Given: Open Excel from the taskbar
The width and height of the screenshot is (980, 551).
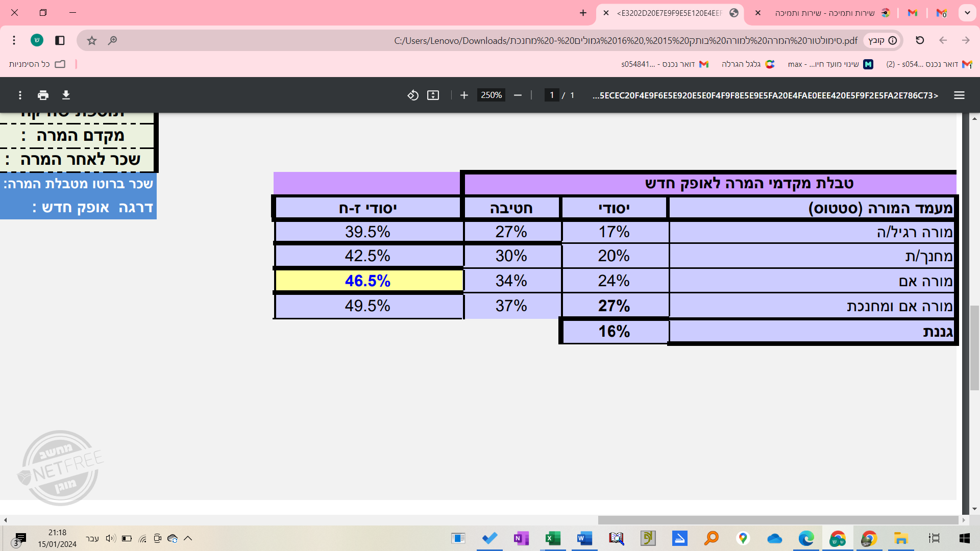Looking at the screenshot, I should coord(553,538).
